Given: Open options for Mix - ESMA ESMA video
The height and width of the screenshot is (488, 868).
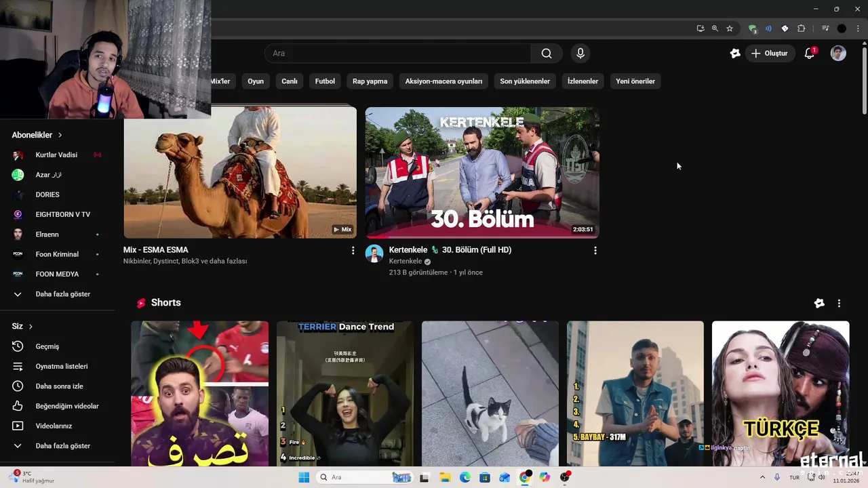Looking at the screenshot, I should pos(353,251).
